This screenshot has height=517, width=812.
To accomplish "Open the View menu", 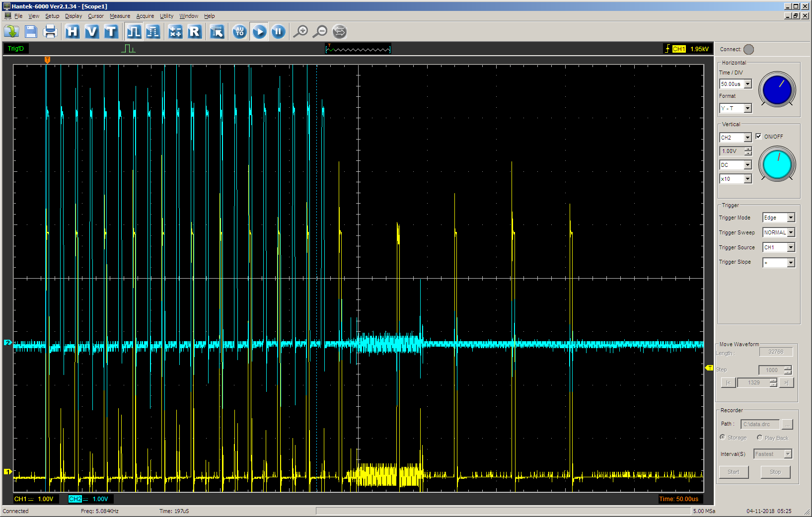I will tap(34, 16).
